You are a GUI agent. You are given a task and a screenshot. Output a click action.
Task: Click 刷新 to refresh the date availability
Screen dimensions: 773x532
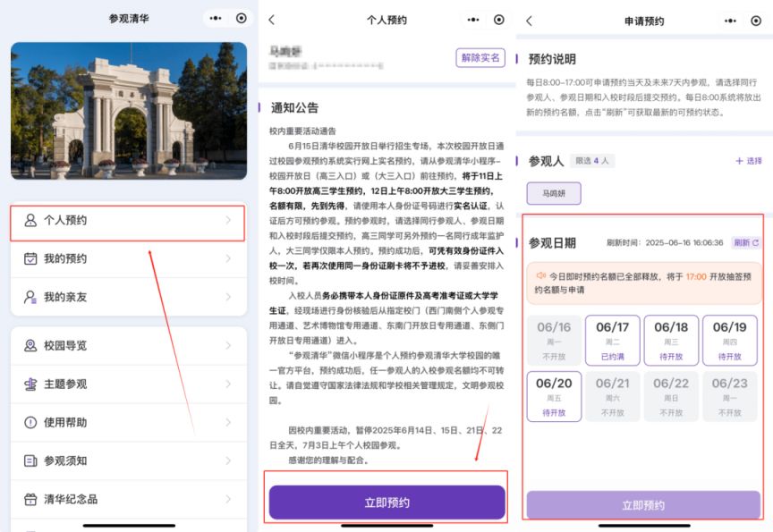pos(746,242)
